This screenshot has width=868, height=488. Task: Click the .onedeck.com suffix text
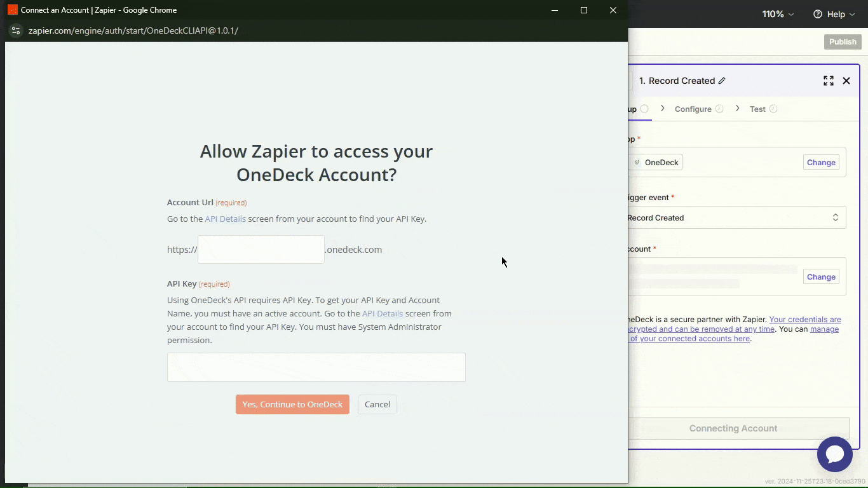pyautogui.click(x=353, y=250)
